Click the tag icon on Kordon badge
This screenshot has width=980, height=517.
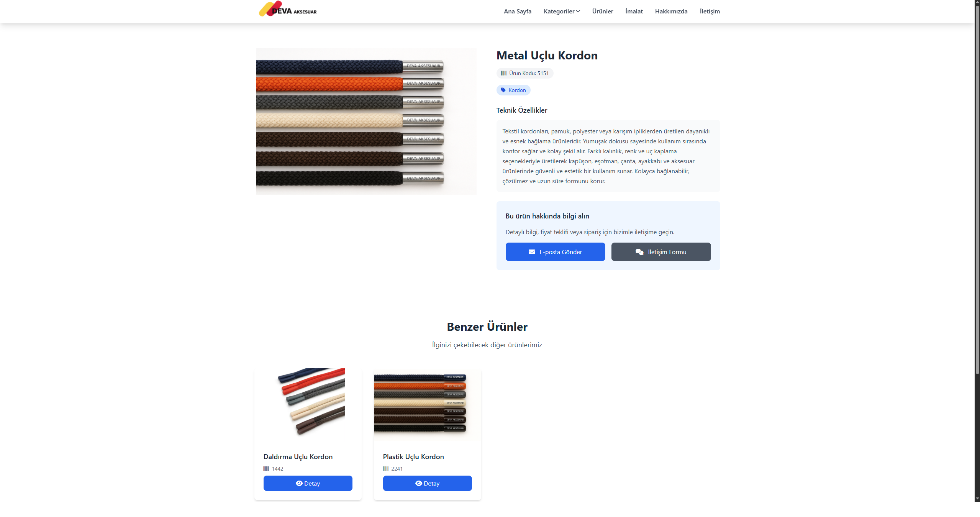pos(503,90)
